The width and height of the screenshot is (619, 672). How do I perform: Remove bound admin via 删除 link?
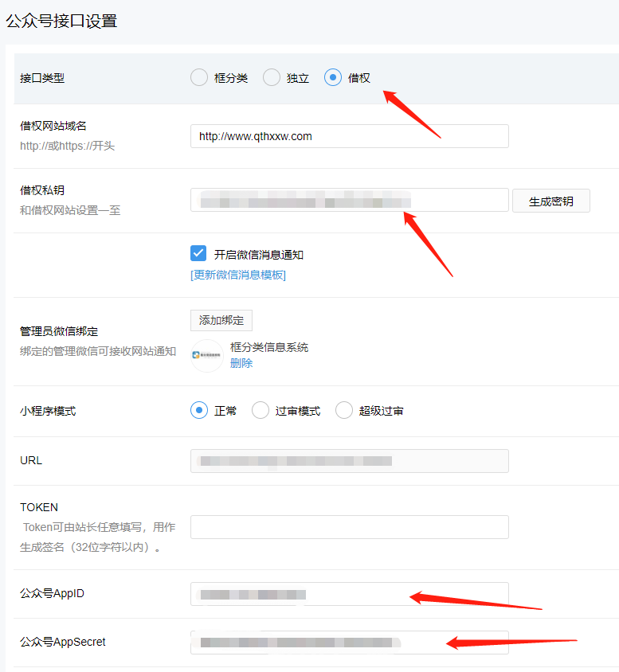(x=241, y=363)
